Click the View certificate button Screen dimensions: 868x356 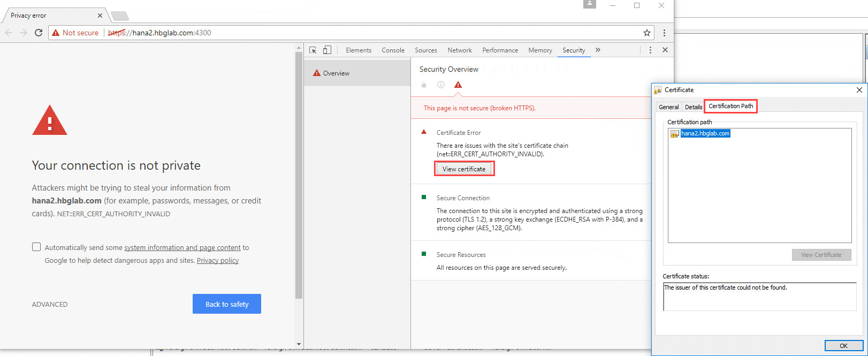464,169
